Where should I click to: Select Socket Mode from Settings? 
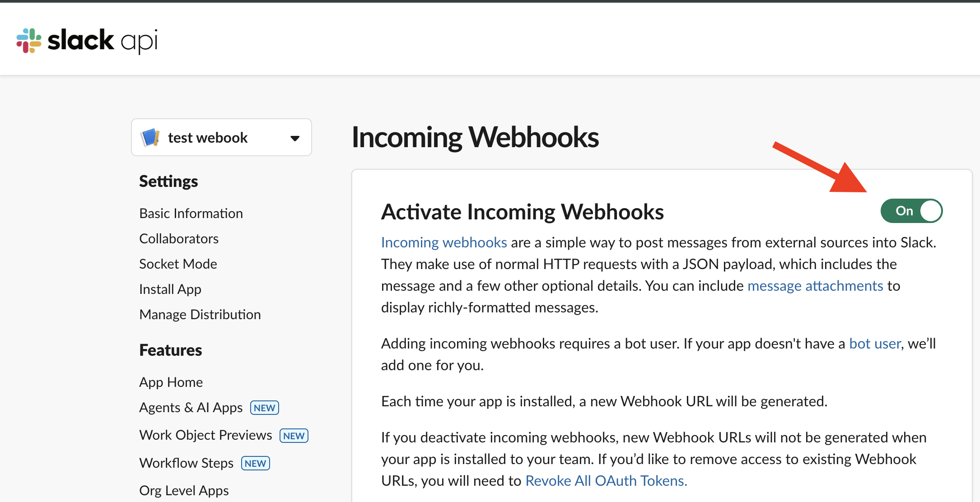tap(178, 264)
